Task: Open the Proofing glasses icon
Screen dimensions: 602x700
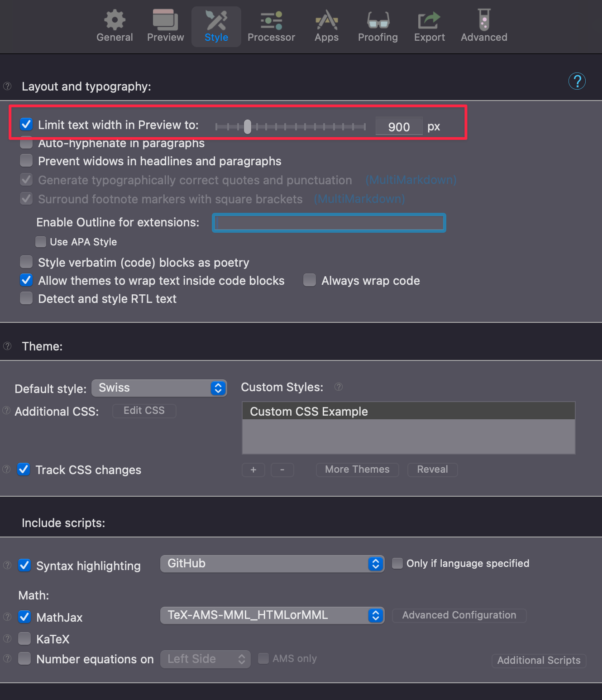Action: 377,20
